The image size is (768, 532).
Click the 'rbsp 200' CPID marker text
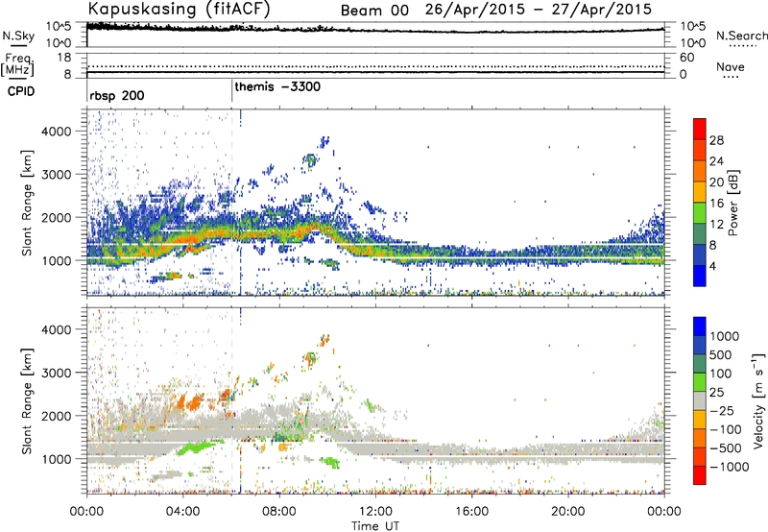pyautogui.click(x=116, y=95)
